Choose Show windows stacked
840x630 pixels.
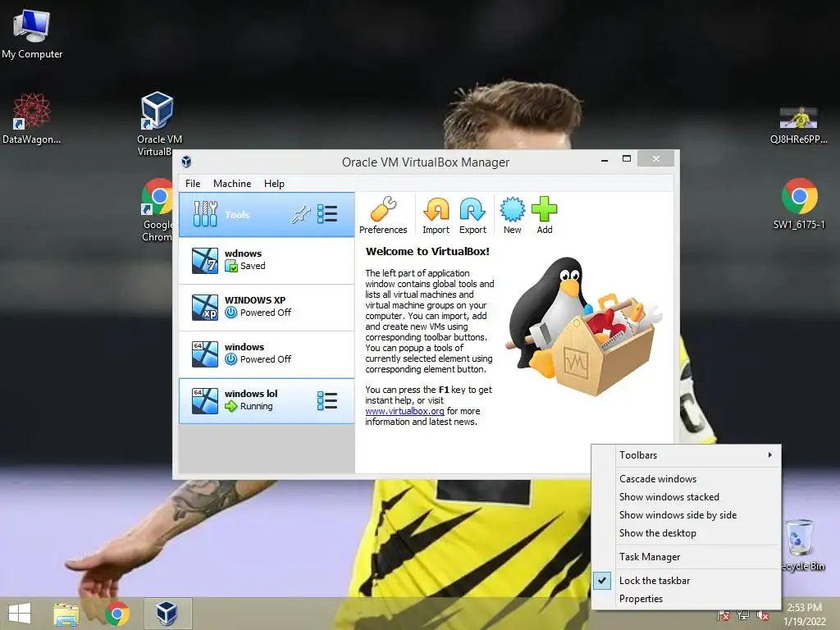pos(686,497)
